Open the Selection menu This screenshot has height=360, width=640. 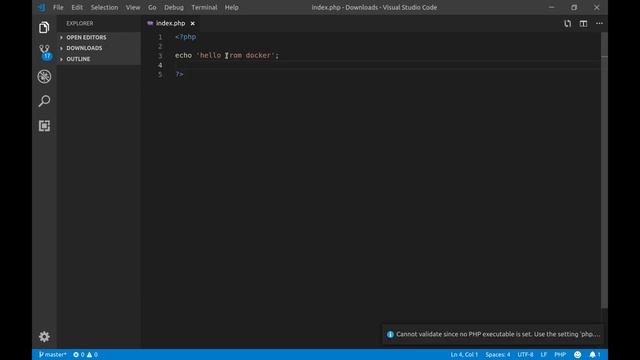tap(104, 7)
